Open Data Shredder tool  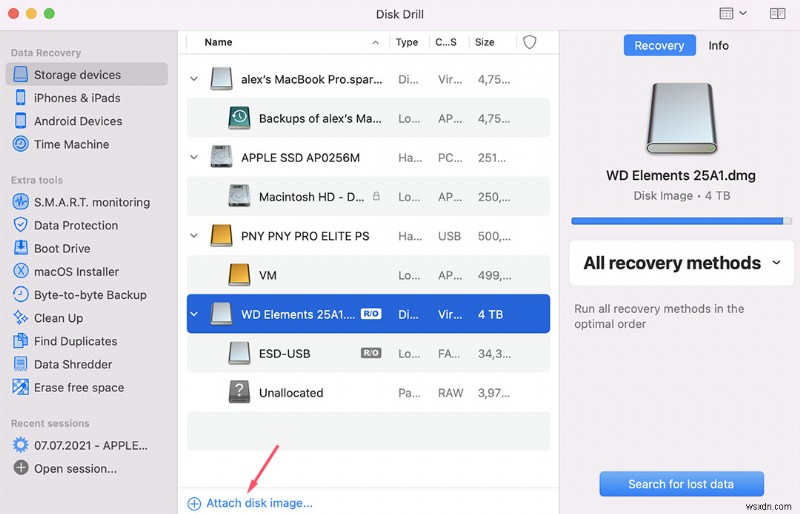click(73, 364)
